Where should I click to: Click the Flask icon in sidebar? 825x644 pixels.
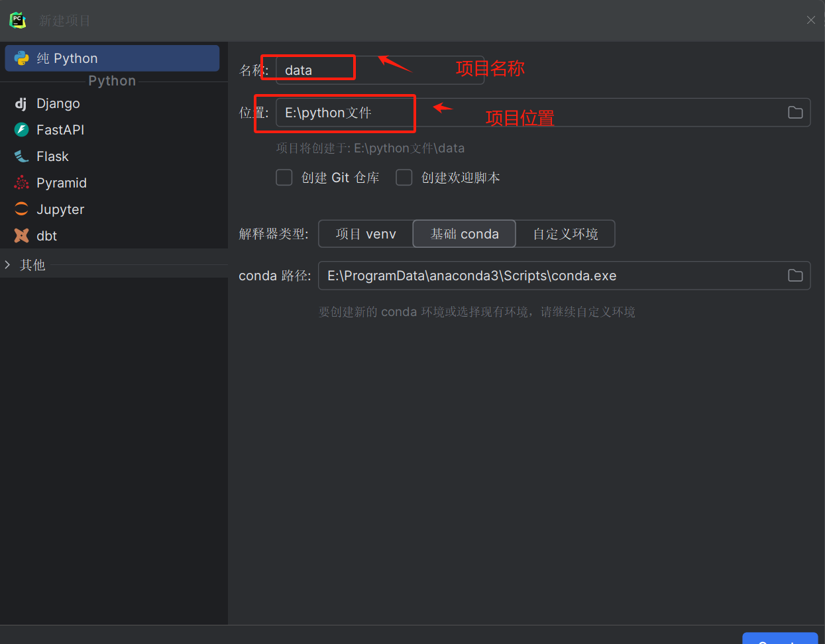coord(21,156)
